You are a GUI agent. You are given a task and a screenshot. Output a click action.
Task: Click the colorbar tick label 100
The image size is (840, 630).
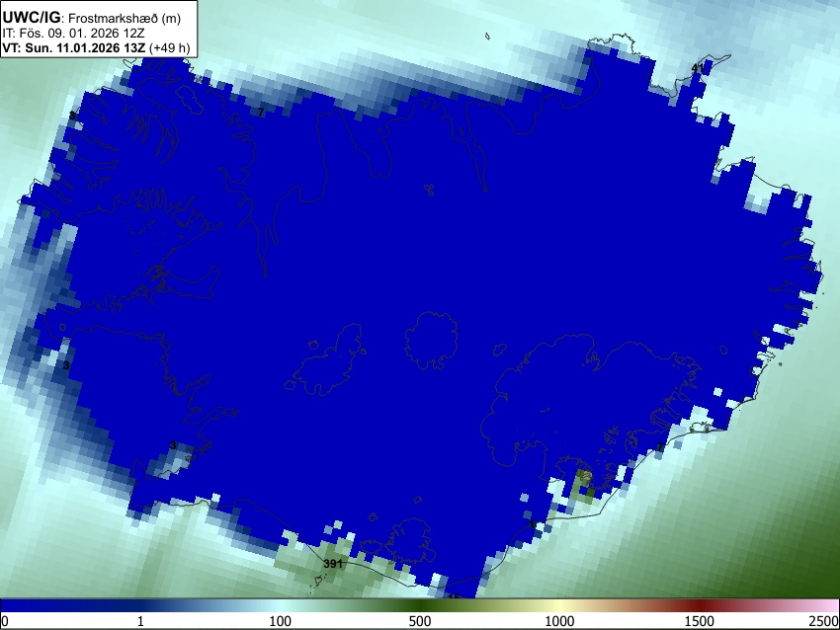click(280, 621)
